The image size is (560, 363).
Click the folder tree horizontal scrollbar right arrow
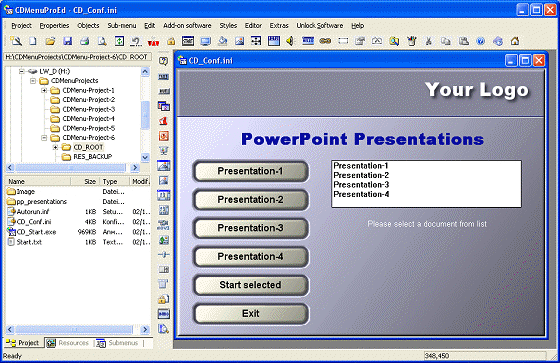pos(135,167)
